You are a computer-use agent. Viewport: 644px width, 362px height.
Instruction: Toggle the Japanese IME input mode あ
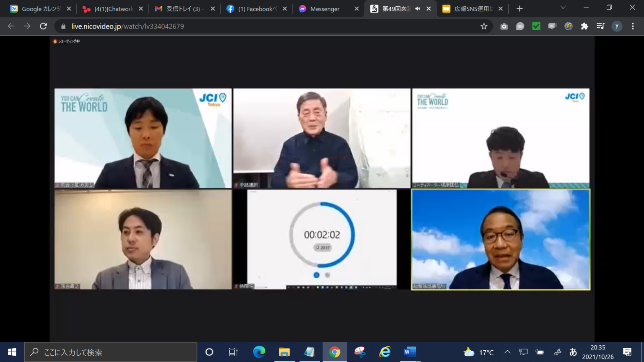tap(573, 352)
